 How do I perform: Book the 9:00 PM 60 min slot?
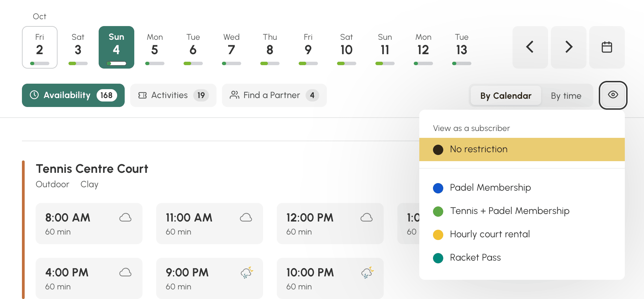(210, 278)
